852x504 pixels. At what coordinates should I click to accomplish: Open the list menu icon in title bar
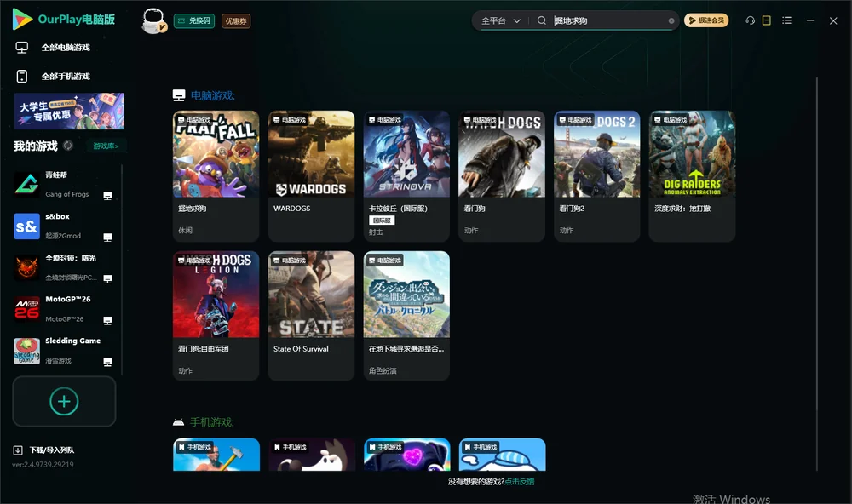click(x=786, y=20)
